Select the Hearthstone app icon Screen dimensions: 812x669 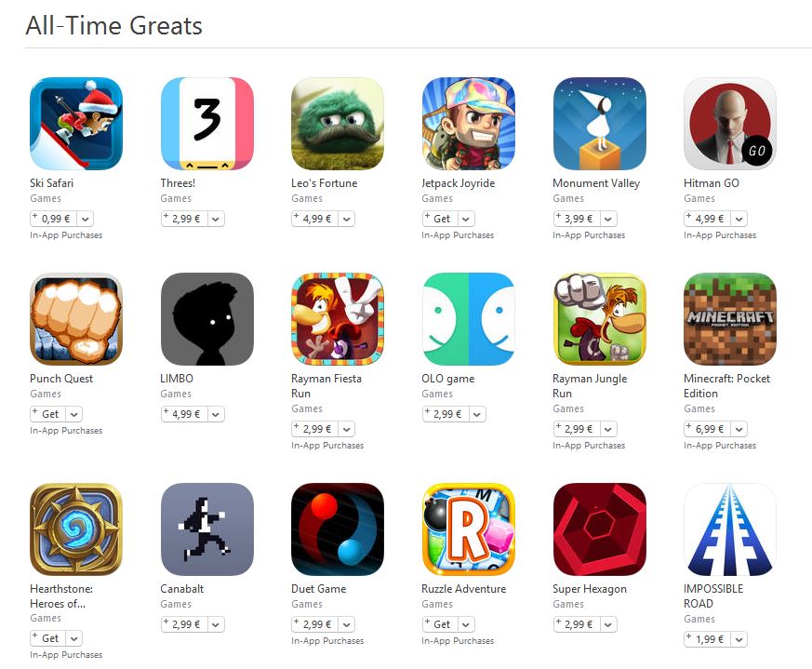point(76,529)
